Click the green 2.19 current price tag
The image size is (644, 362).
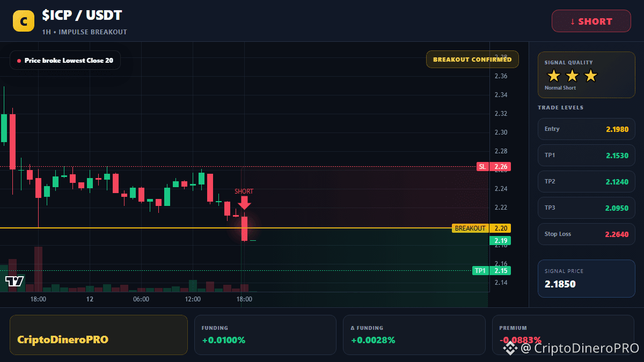point(500,241)
